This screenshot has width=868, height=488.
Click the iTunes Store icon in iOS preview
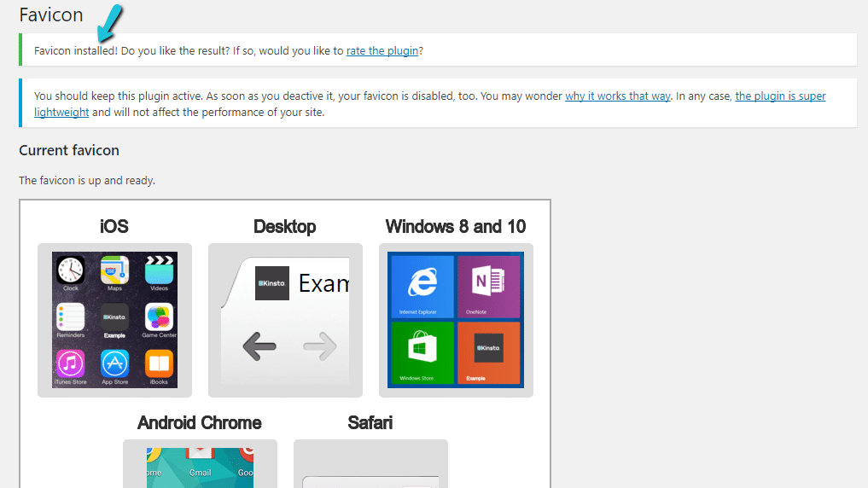(71, 363)
